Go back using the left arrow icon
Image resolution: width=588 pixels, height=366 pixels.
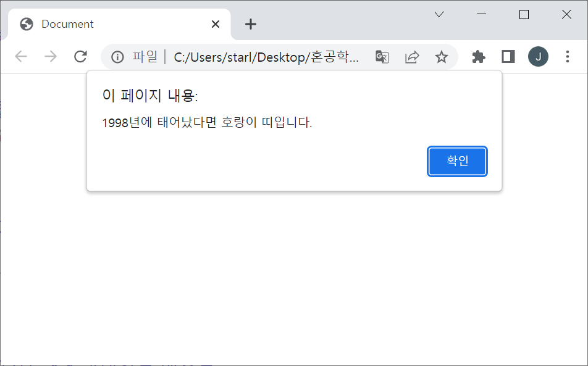click(x=21, y=57)
